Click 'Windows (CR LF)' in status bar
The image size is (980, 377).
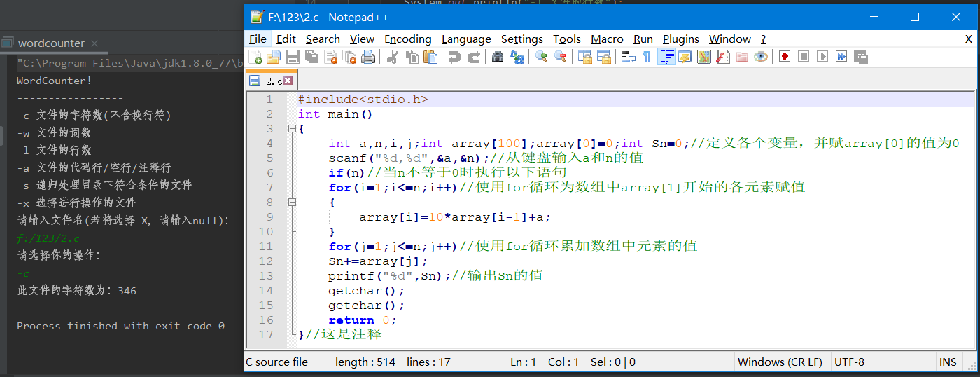click(780, 362)
